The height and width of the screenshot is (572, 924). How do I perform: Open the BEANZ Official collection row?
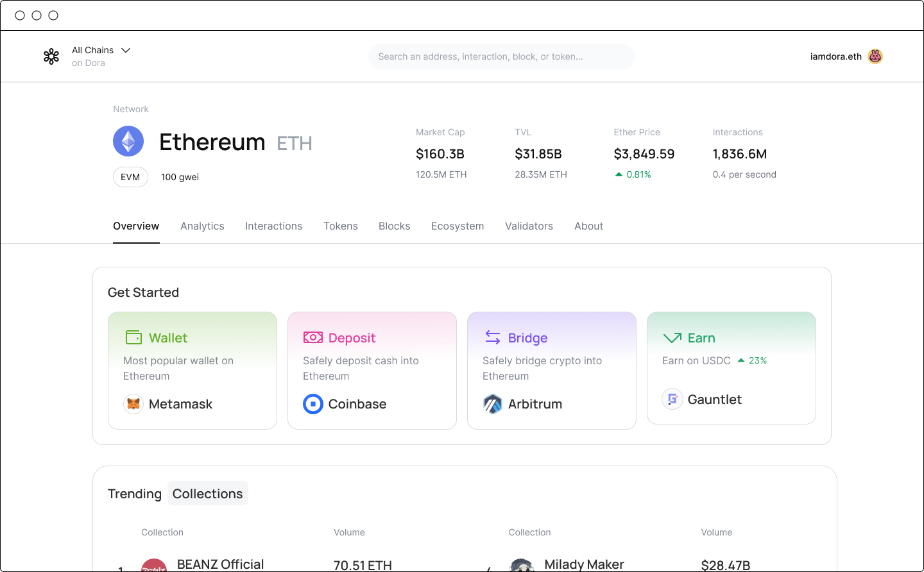click(x=221, y=564)
